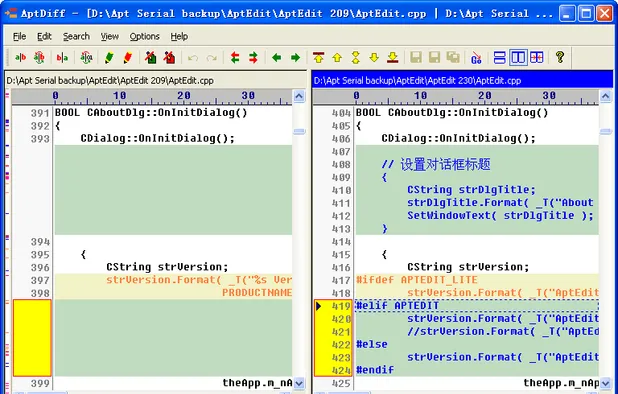Click the crossed-out green marker icon

click(x=150, y=58)
